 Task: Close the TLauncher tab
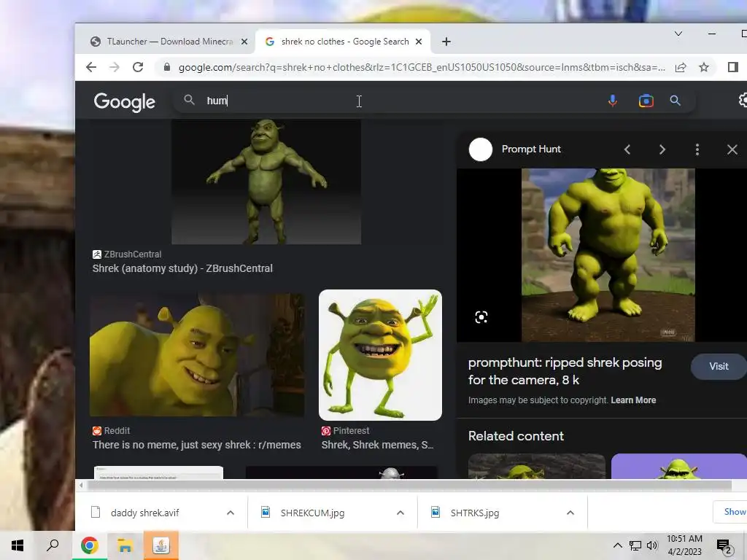click(244, 42)
